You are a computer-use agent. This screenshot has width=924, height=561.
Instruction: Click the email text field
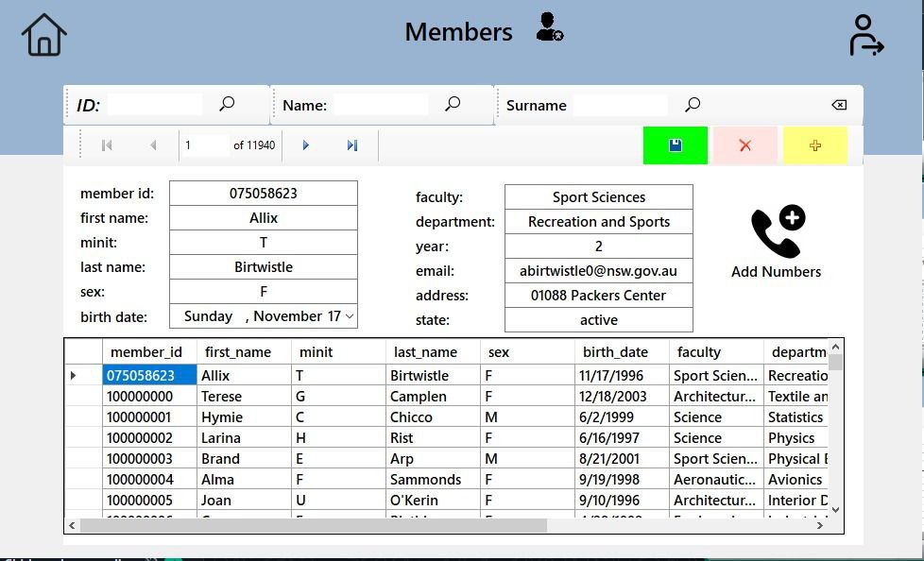click(598, 271)
